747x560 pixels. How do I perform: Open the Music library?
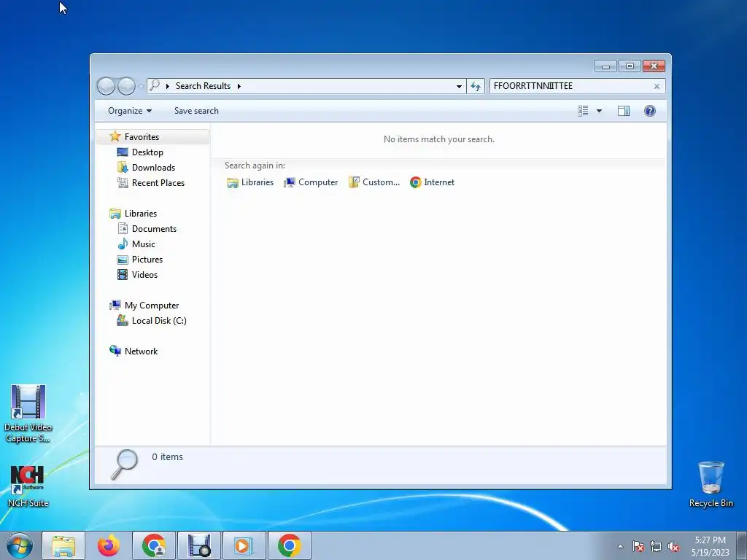pos(144,244)
